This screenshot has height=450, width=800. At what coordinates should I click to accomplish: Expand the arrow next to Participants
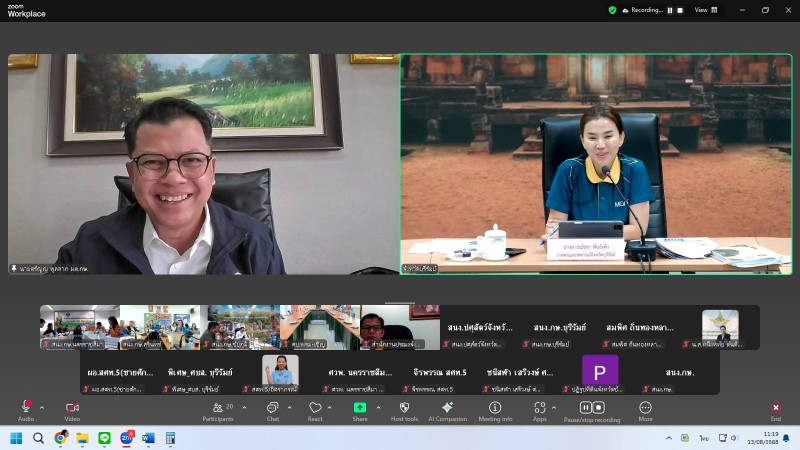coord(245,407)
